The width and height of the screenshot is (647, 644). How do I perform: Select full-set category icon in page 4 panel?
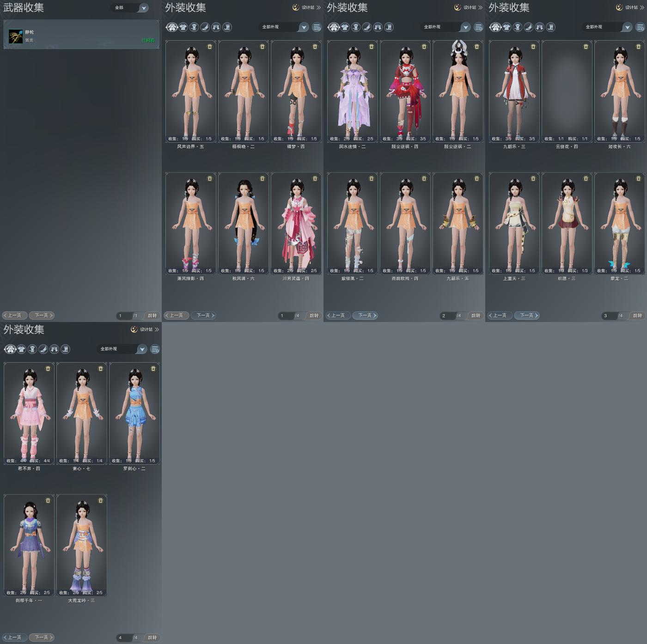10,349
